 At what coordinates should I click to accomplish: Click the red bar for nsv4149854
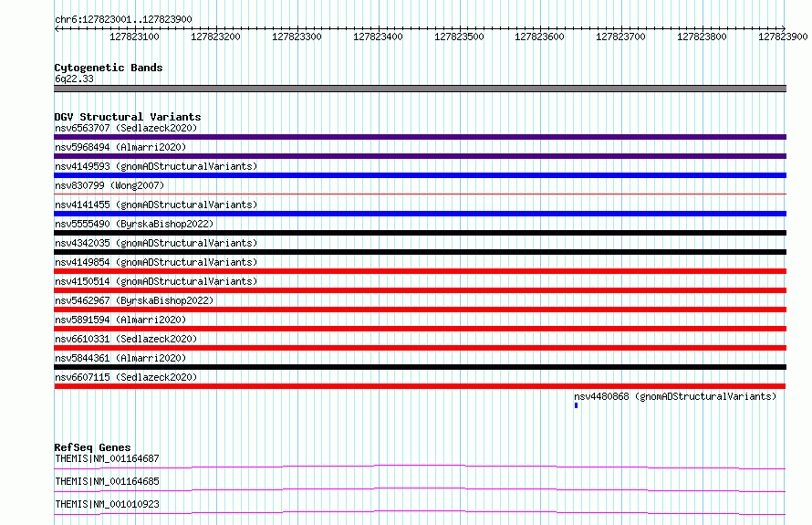point(420,271)
